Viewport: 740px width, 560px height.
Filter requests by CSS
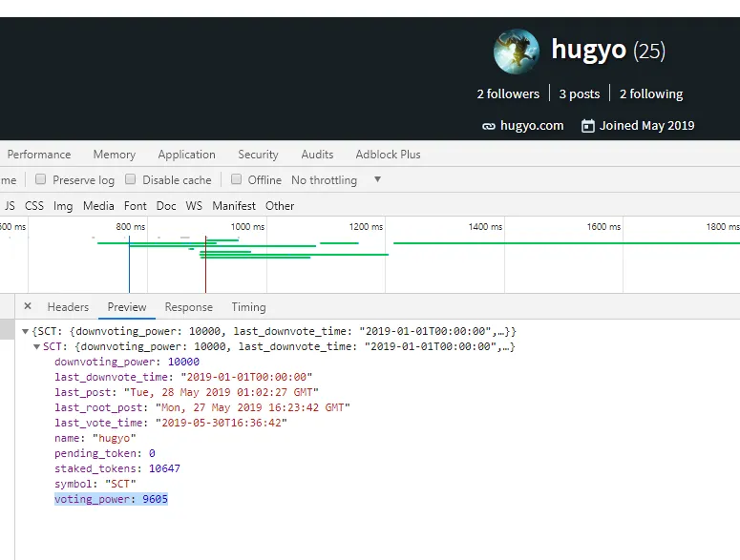pyautogui.click(x=34, y=206)
